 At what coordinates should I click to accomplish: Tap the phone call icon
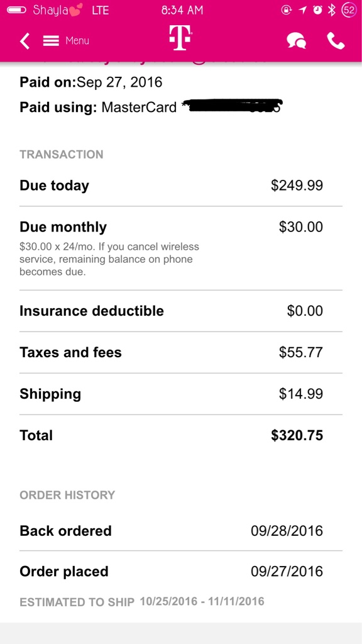pos(336,41)
